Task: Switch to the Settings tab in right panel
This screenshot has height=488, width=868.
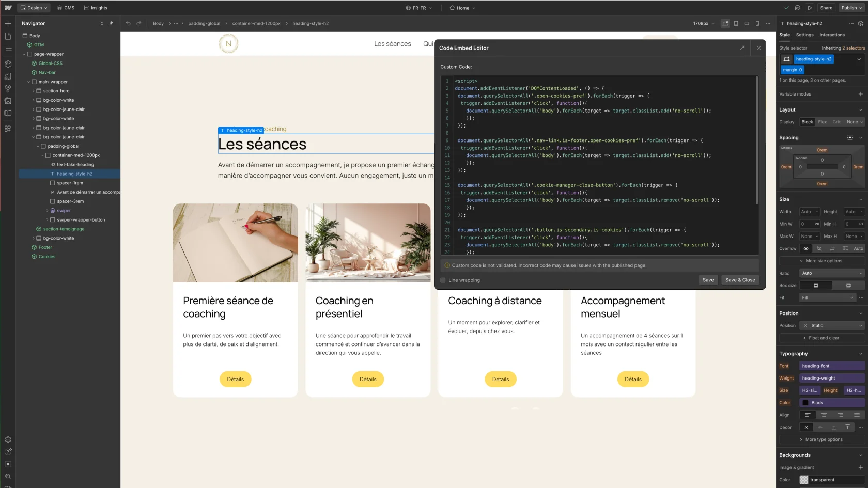Action: click(x=804, y=35)
